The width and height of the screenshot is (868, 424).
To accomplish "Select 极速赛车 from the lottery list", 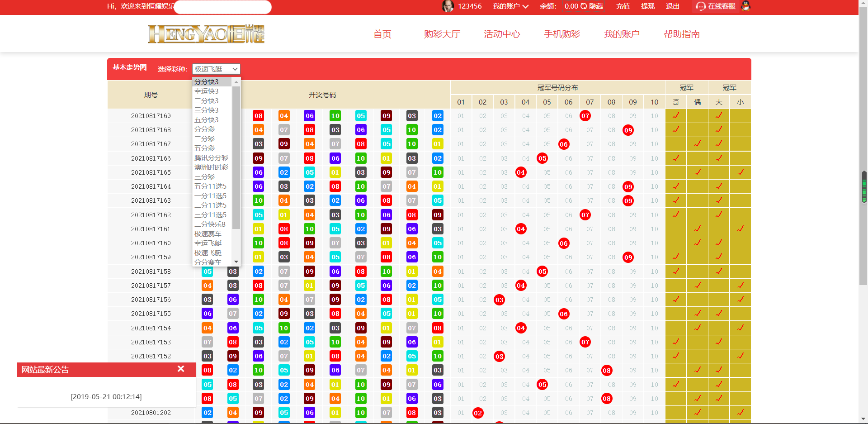I will click(x=208, y=234).
